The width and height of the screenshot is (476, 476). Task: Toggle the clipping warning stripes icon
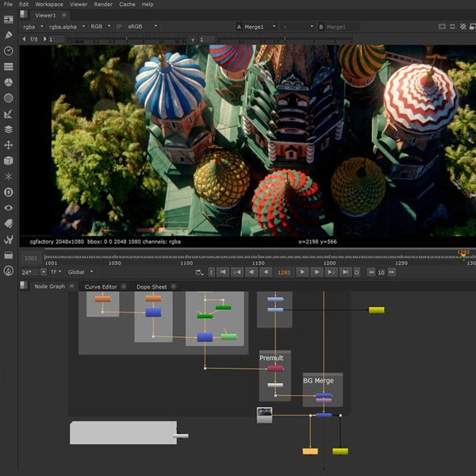point(463,27)
